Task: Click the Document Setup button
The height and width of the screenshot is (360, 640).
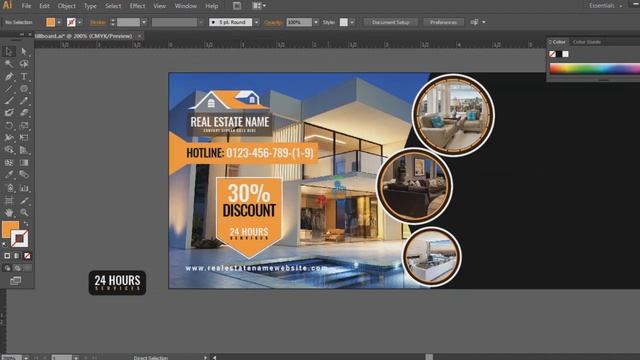Action: (391, 22)
